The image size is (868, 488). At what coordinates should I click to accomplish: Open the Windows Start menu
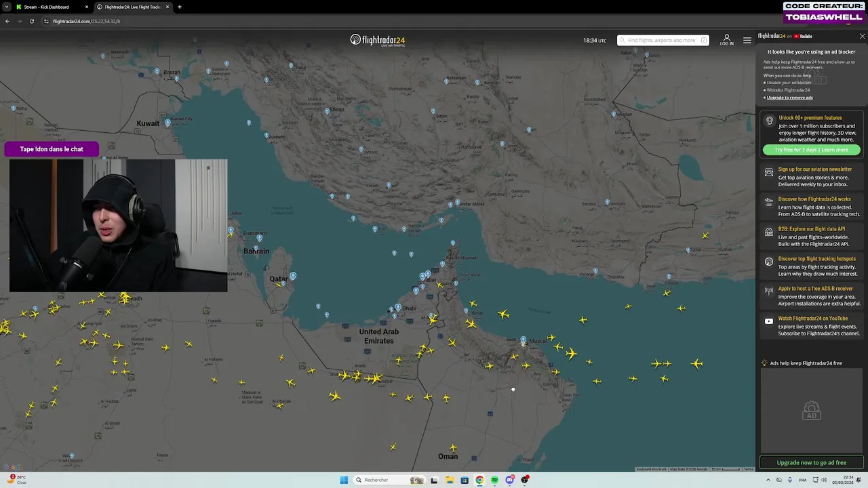(x=344, y=480)
